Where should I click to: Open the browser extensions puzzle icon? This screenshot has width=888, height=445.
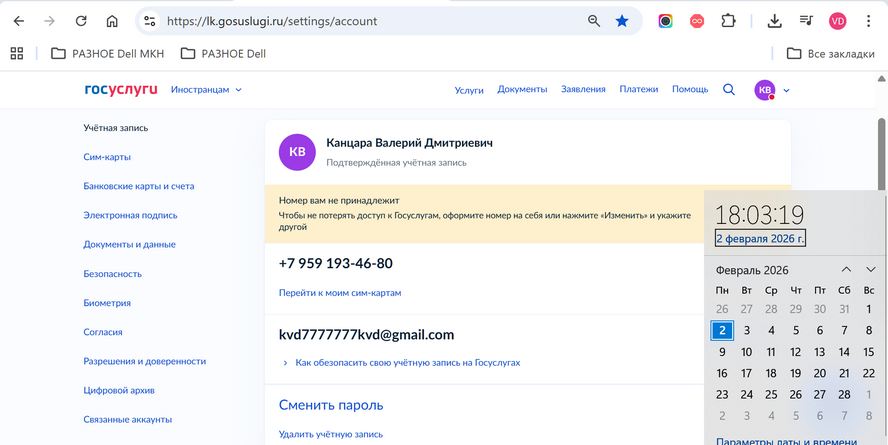click(728, 22)
